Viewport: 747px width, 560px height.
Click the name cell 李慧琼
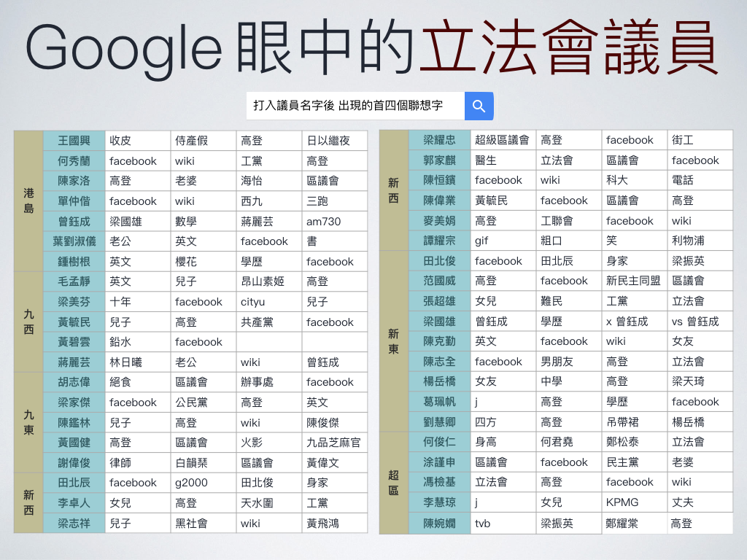[439, 502]
